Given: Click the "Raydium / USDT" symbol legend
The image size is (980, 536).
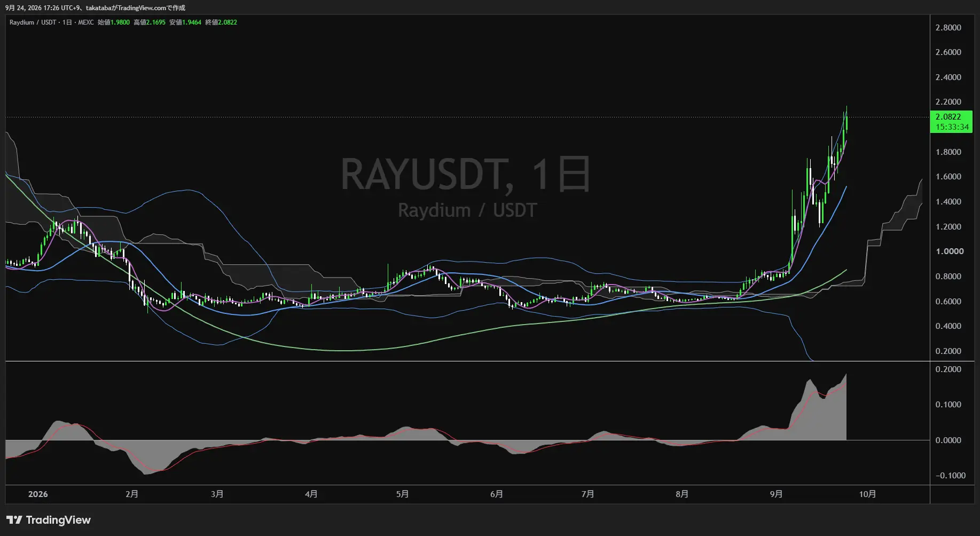Looking at the screenshot, I should coord(33,22).
